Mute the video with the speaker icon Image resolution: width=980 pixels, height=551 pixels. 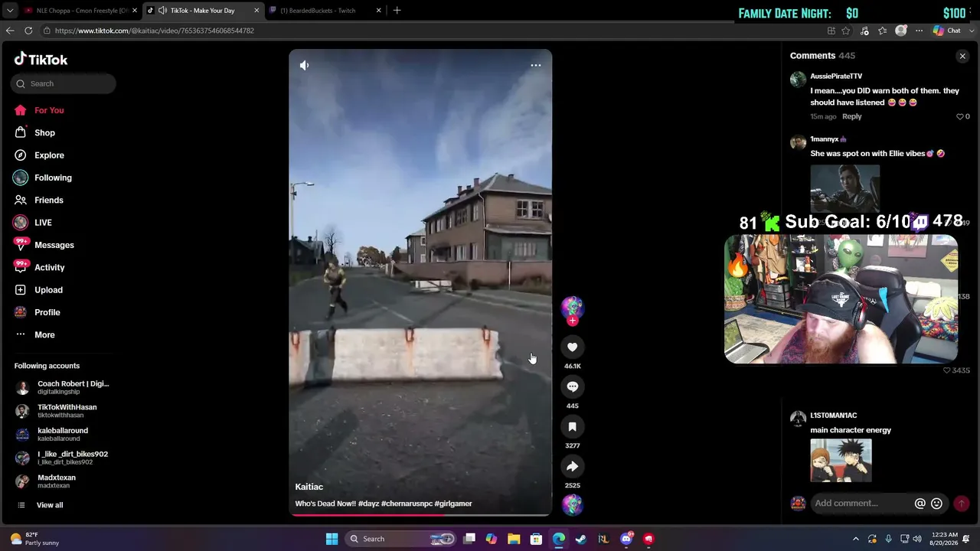304,65
